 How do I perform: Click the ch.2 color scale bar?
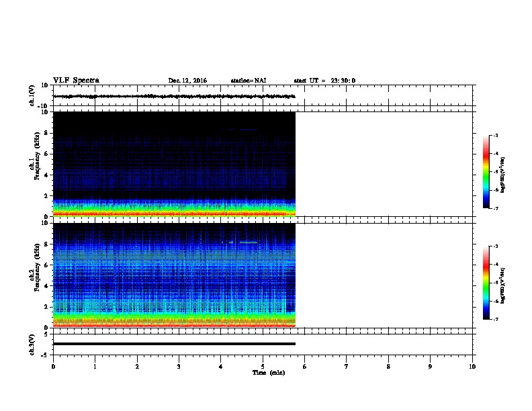coord(486,283)
